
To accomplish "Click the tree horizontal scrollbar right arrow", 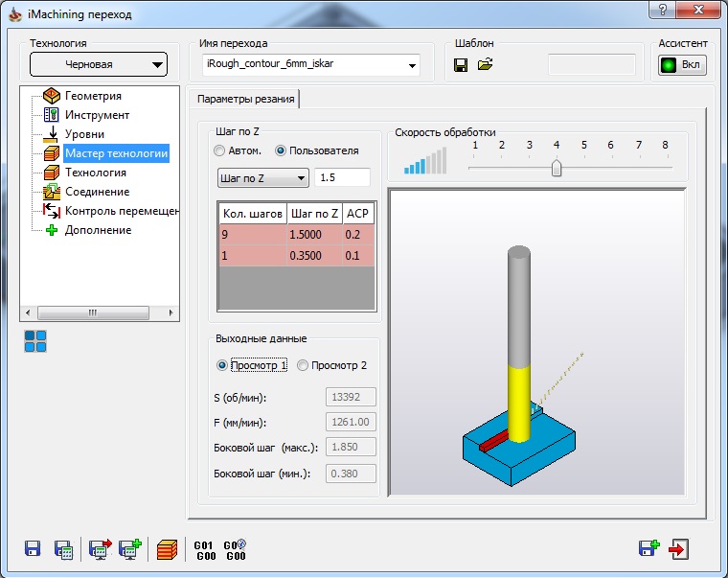I will coord(171,312).
